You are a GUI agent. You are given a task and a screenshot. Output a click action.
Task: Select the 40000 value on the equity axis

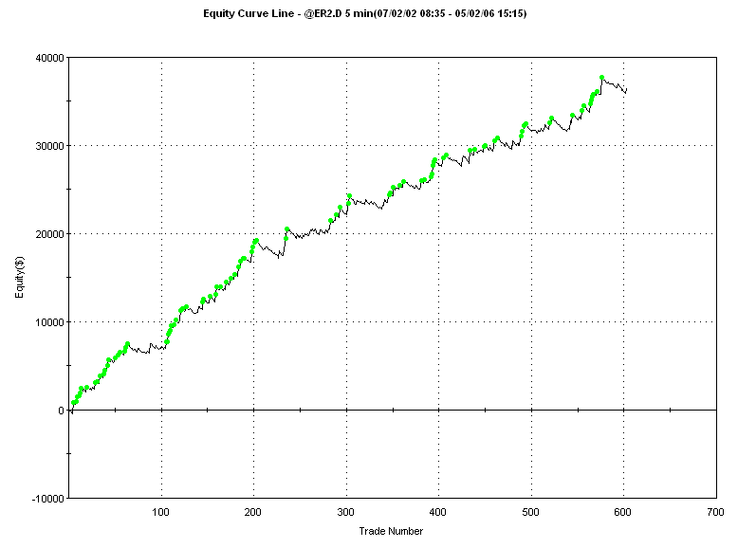pyautogui.click(x=49, y=58)
